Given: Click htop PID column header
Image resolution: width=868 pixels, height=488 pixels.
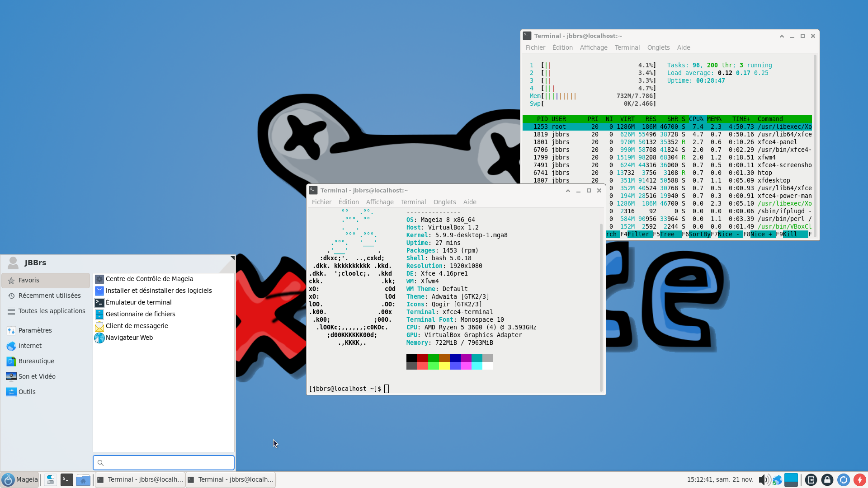Looking at the screenshot, I should tap(542, 119).
